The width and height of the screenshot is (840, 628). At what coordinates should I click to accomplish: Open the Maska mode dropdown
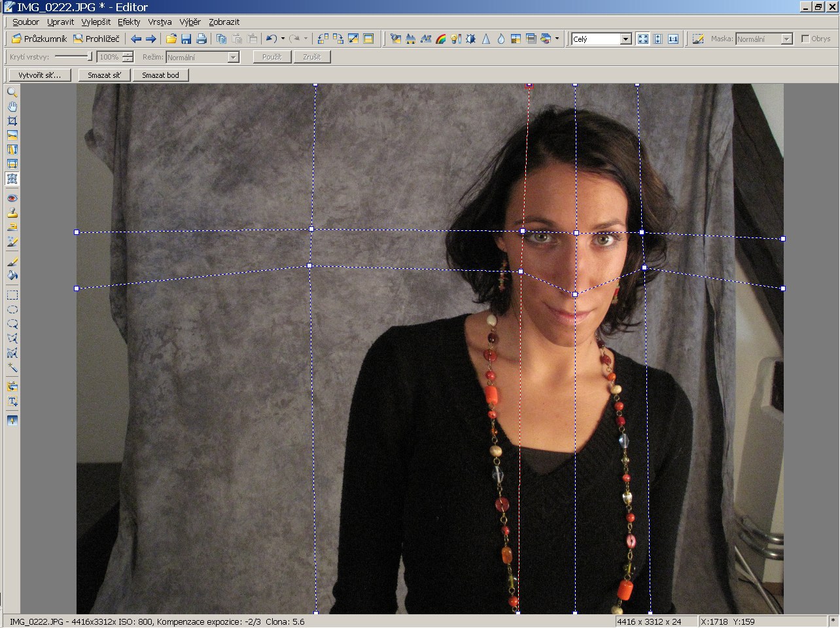[x=786, y=39]
